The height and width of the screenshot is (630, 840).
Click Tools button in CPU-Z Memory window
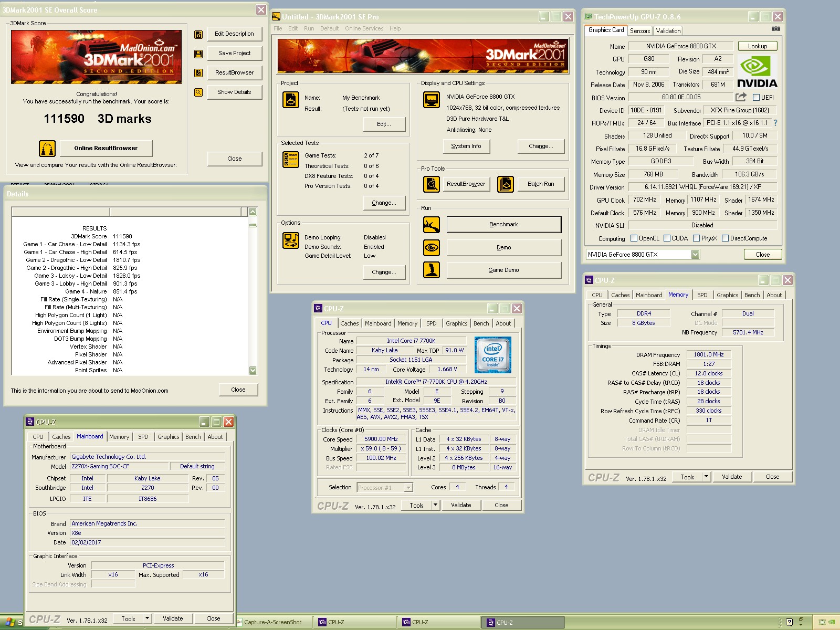click(687, 477)
